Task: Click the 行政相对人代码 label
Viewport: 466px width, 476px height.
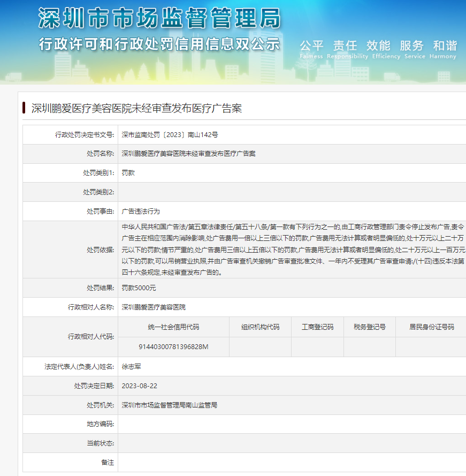Action: 91,337
